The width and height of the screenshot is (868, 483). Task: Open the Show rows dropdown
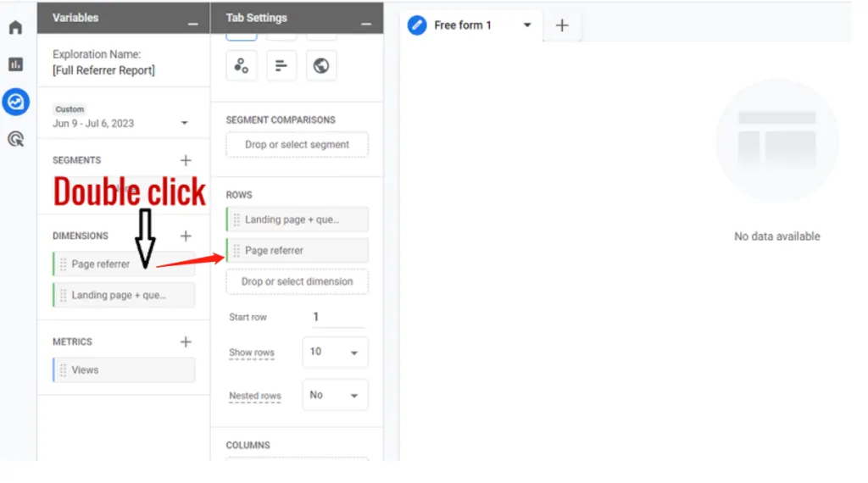point(335,352)
